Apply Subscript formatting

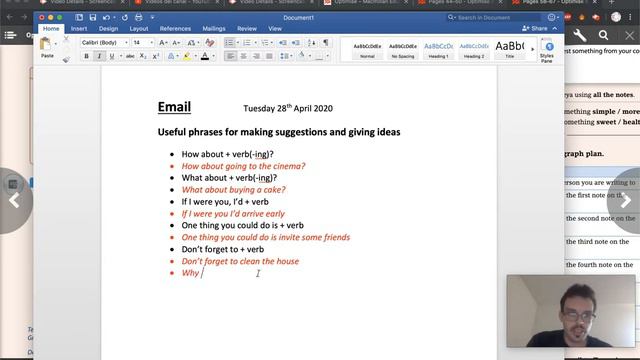pos(143,56)
